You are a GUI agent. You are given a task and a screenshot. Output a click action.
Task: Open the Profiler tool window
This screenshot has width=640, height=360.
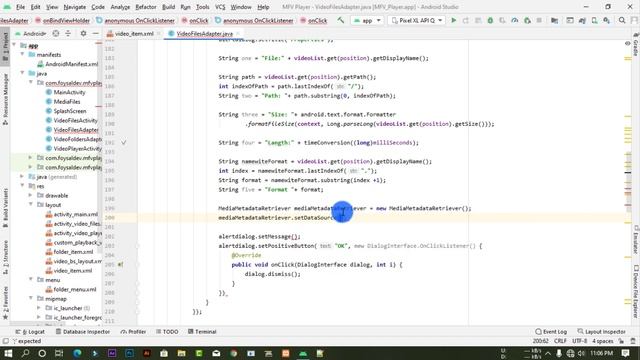[133, 332]
